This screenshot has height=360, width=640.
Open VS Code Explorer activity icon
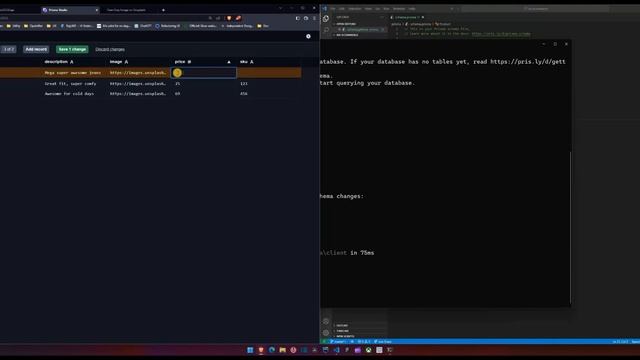pos(326,18)
